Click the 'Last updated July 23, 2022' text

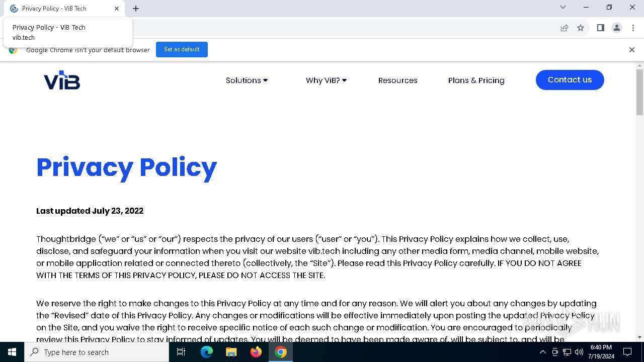click(x=90, y=211)
